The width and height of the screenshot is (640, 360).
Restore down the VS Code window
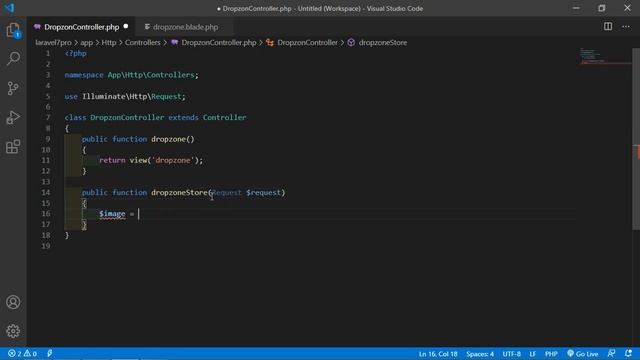[x=602, y=8]
